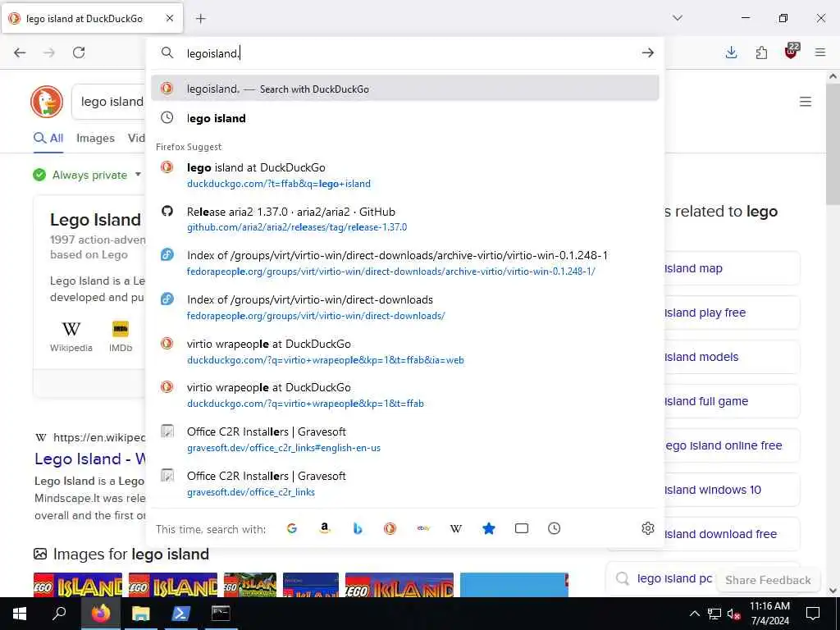Open the Firefox application menu
The height and width of the screenshot is (630, 840).
(x=820, y=52)
